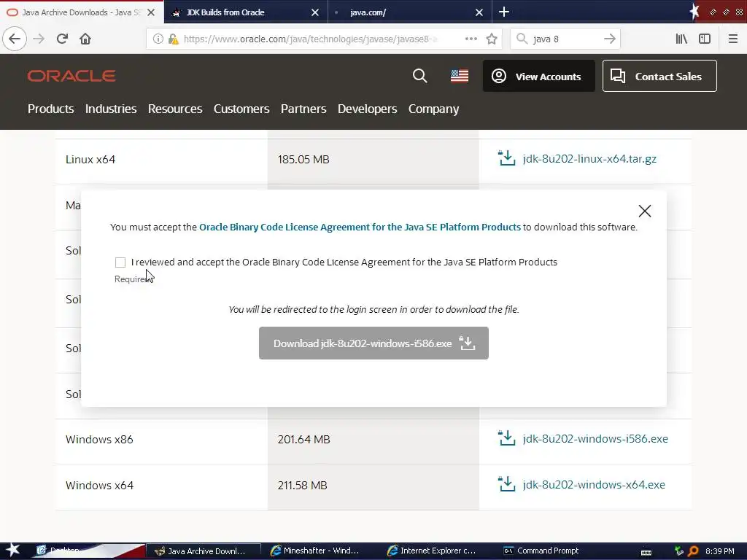Click download icon beside jdk-8u202-windows-x64.exe
Screen dimensions: 747x560
[506, 484]
